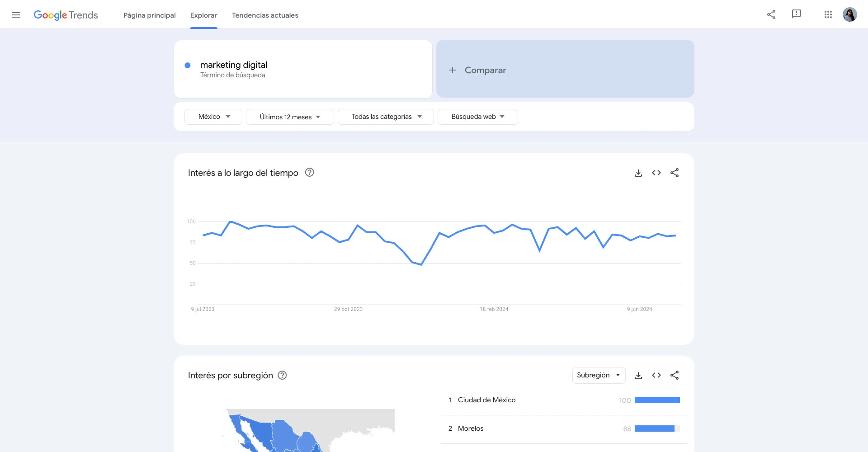Download the interest by subregion data
The height and width of the screenshot is (452, 868).
(638, 375)
